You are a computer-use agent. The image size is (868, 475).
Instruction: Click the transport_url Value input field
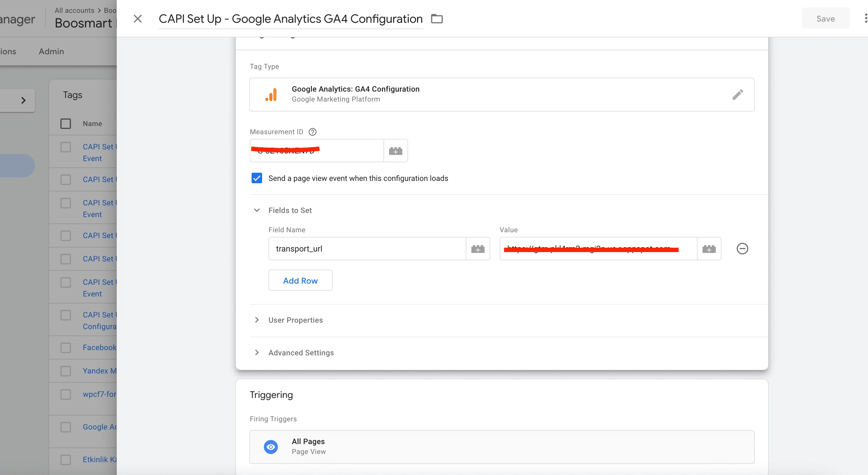[x=598, y=249]
